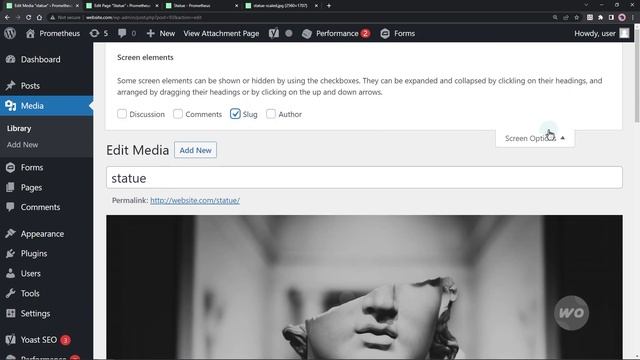Click the statue image preview
Image resolution: width=640 pixels, height=360 pixels.
coord(364,287)
